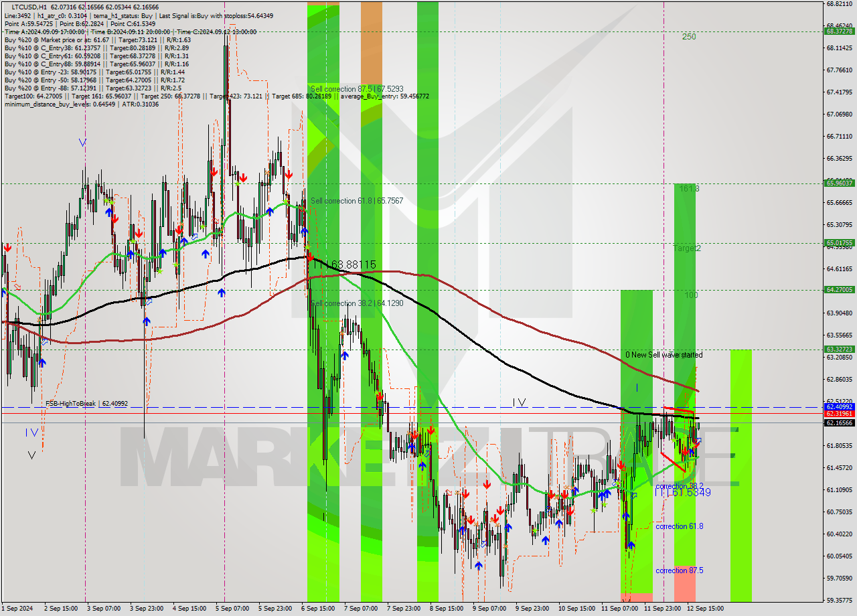
Task: Select the 'Sell correction 87.5 | 67.5293' label
Action: click(357, 88)
